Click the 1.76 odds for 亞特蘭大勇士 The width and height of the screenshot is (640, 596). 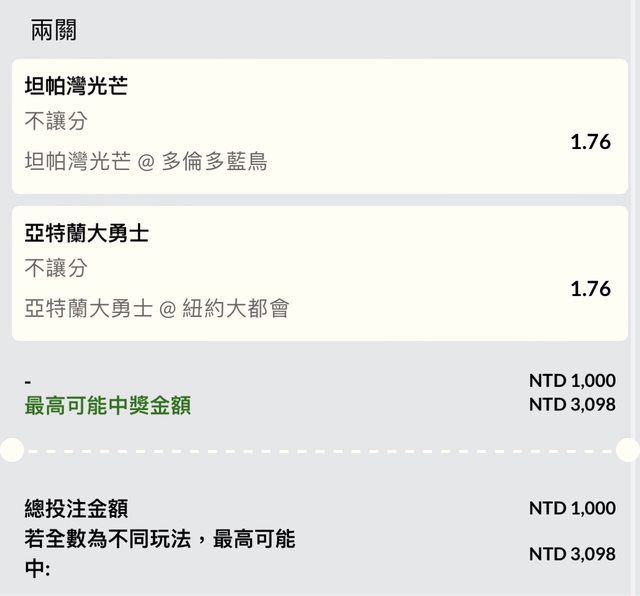(590, 289)
